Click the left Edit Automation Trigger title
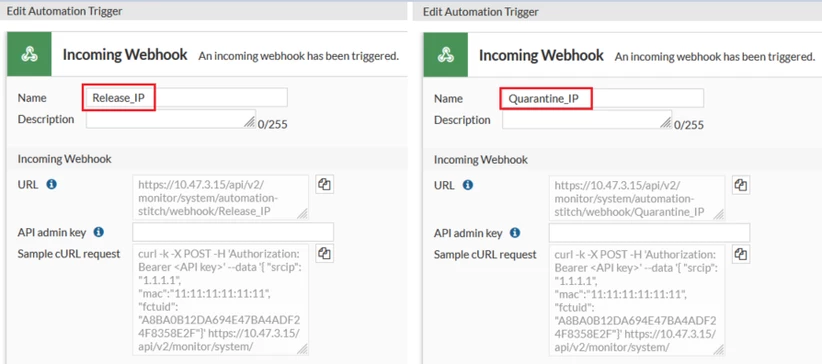822x364 pixels. tap(64, 11)
